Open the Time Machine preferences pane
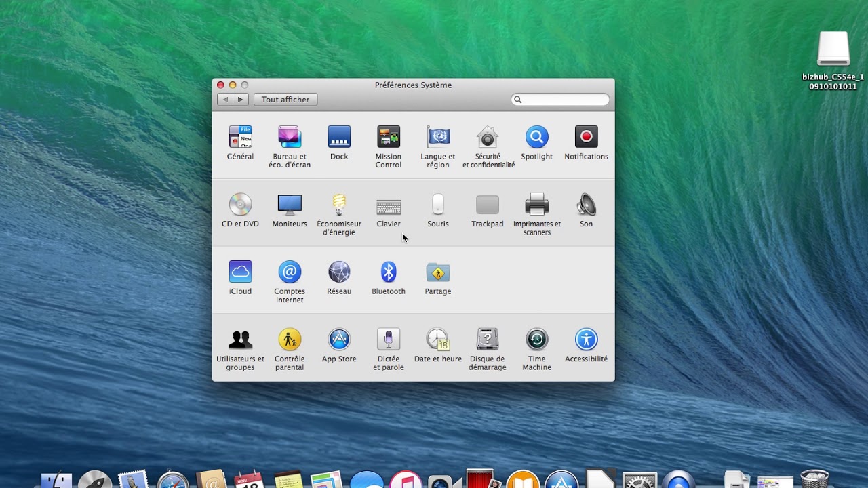Viewport: 868px width, 488px height. (536, 349)
